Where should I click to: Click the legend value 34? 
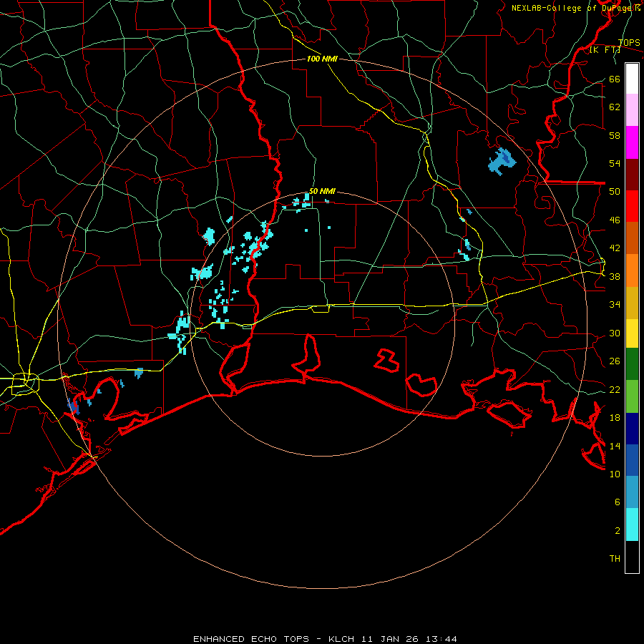615,305
